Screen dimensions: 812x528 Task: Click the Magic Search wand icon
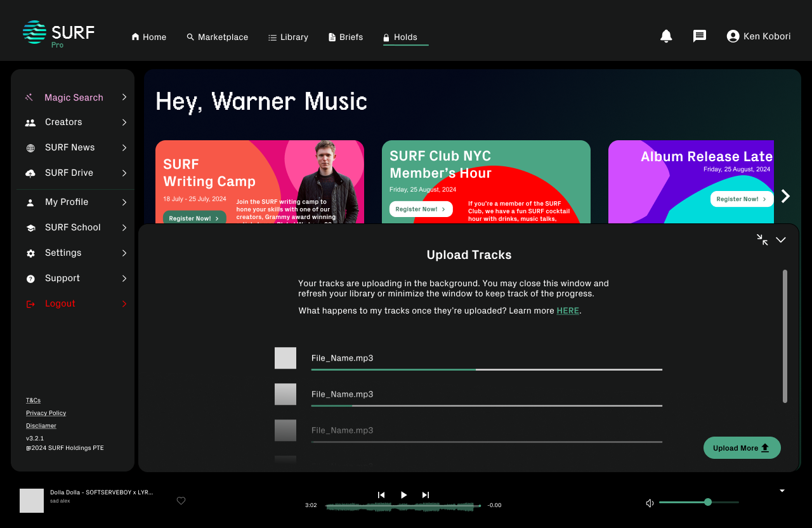(x=29, y=97)
